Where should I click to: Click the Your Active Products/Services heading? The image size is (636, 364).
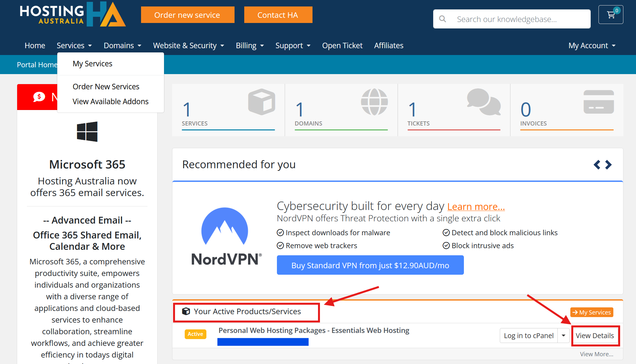coord(247,311)
